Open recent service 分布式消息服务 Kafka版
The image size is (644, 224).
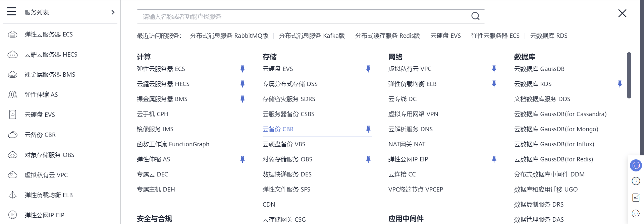(x=312, y=36)
